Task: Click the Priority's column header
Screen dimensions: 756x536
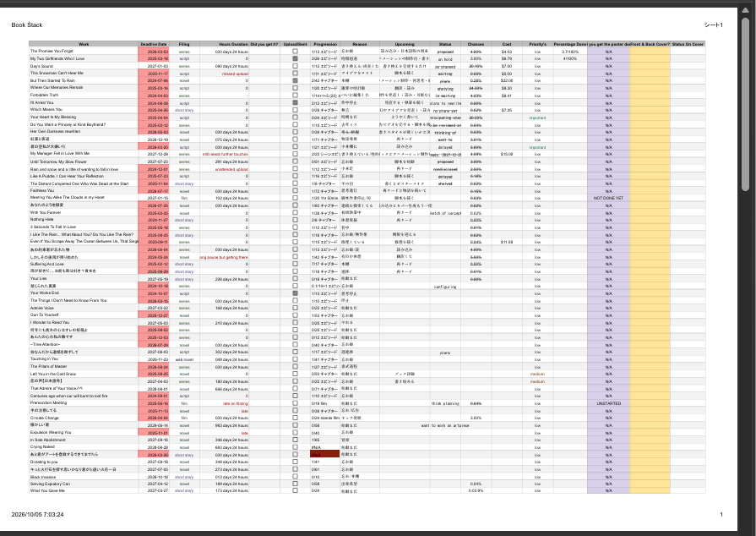Action: 537,44
